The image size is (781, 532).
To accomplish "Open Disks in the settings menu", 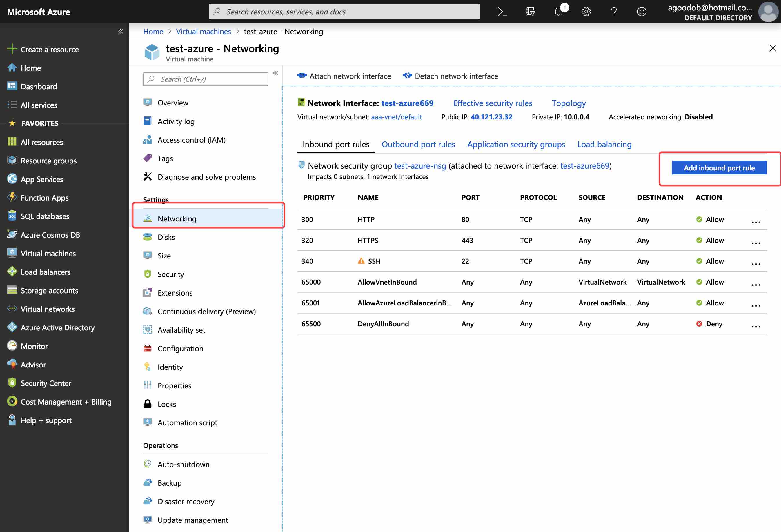I will tap(166, 237).
